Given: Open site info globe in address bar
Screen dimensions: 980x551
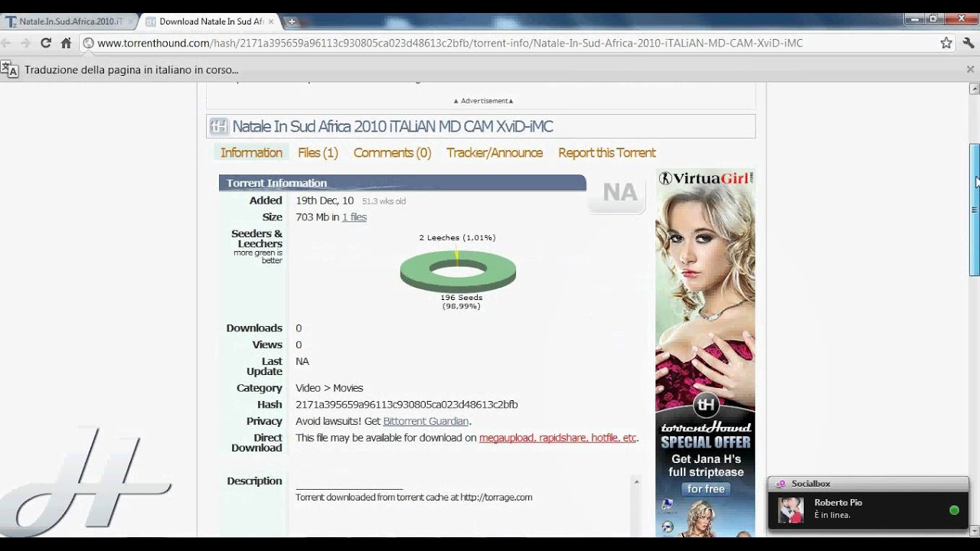Looking at the screenshot, I should coord(88,43).
